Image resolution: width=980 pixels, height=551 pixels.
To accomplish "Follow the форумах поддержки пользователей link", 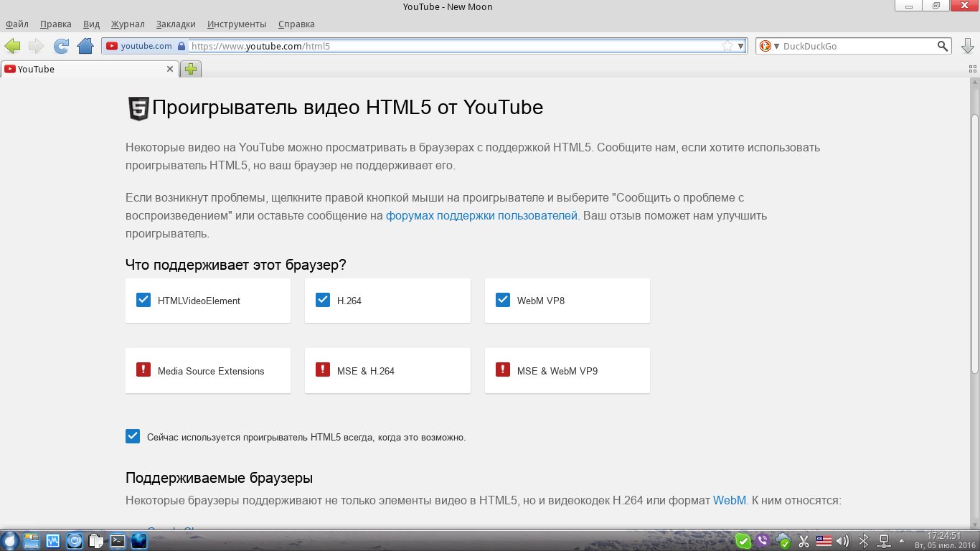I will coord(481,215).
